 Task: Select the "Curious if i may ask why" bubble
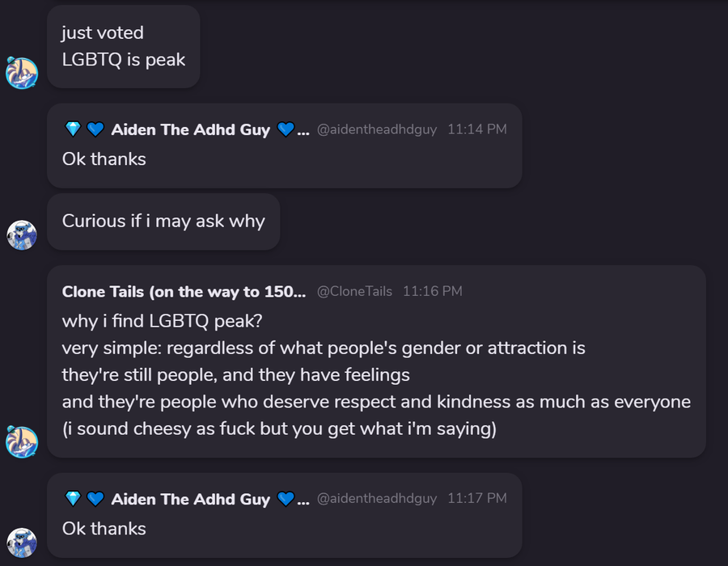(x=163, y=221)
